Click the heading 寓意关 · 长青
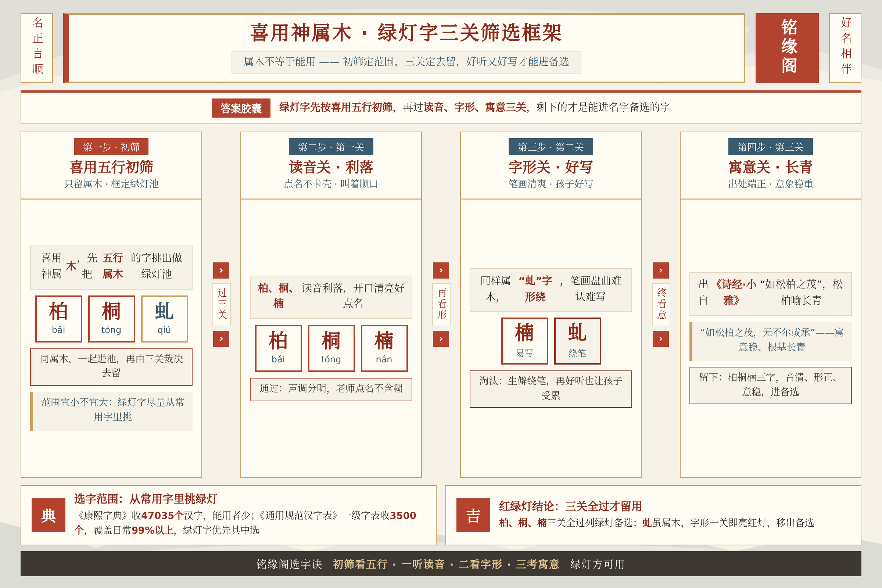Image resolution: width=882 pixels, height=588 pixels. (x=771, y=167)
